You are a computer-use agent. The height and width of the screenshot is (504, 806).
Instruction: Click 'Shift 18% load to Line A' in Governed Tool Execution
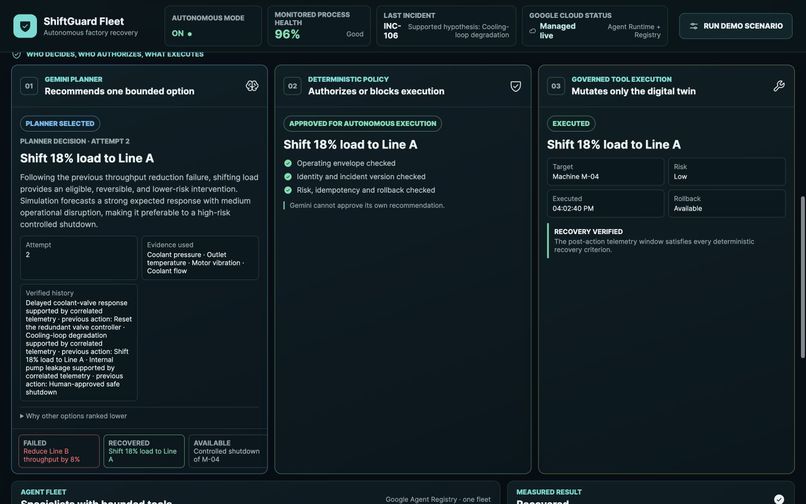tap(614, 145)
